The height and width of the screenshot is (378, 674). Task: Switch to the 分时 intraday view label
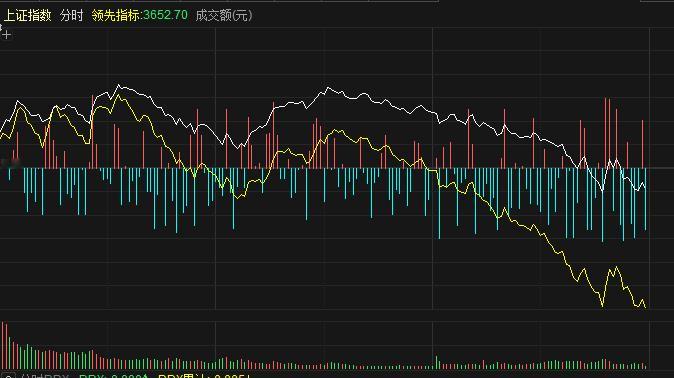[71, 15]
